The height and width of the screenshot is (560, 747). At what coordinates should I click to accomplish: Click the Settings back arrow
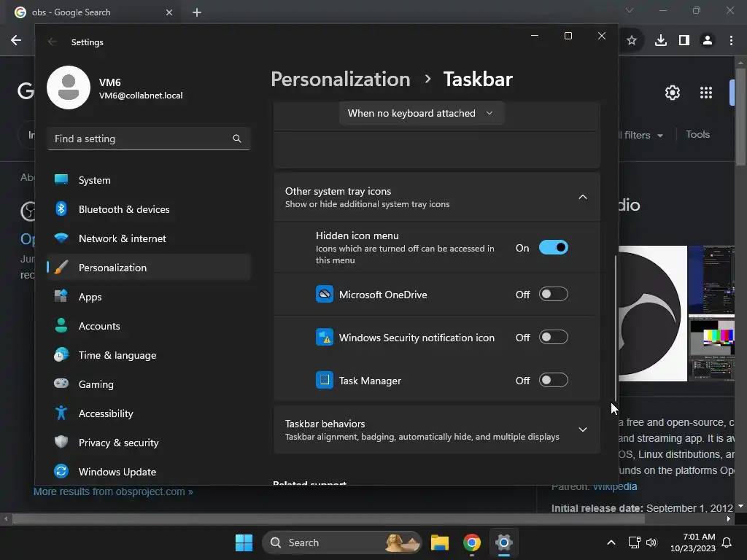click(x=53, y=42)
